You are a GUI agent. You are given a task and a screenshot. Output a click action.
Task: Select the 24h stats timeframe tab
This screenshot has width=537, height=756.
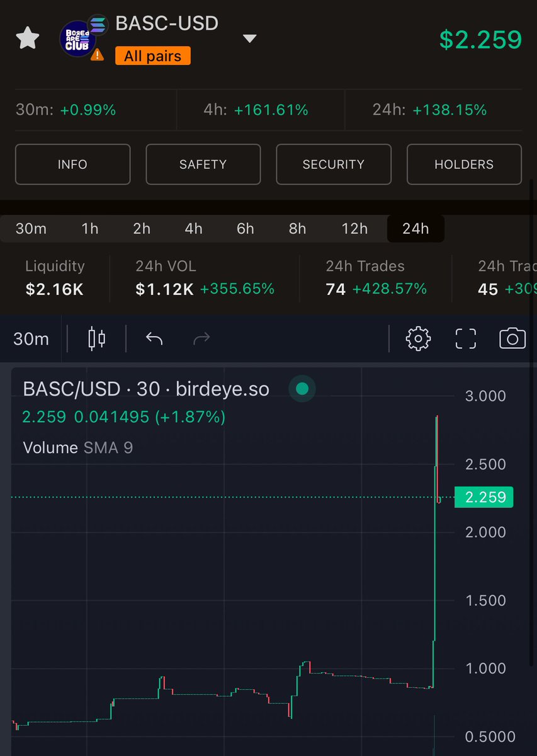pyautogui.click(x=415, y=229)
